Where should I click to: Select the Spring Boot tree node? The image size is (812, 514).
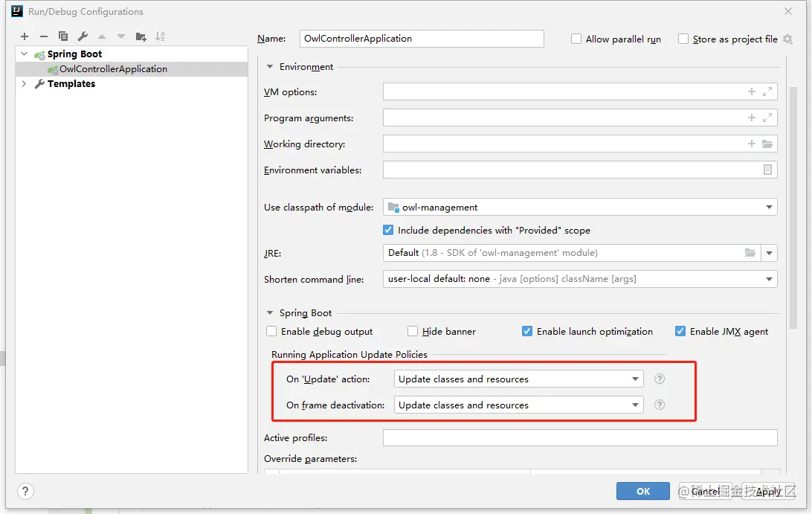point(74,54)
